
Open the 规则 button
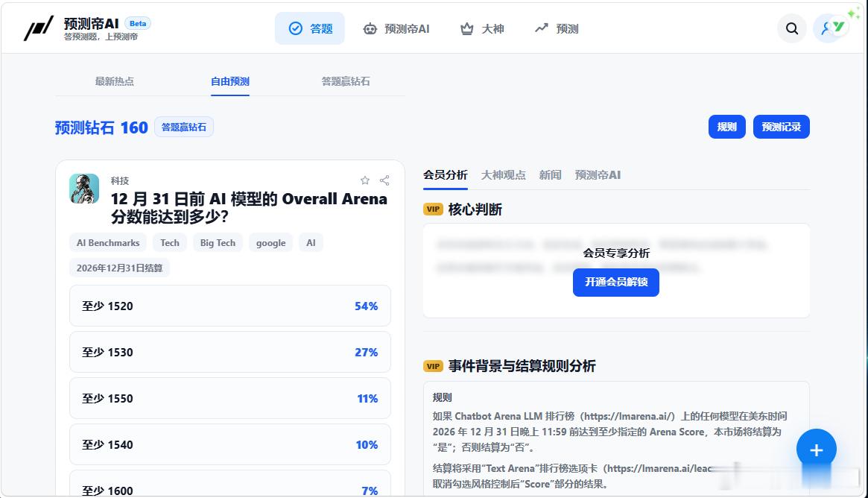[x=727, y=127]
